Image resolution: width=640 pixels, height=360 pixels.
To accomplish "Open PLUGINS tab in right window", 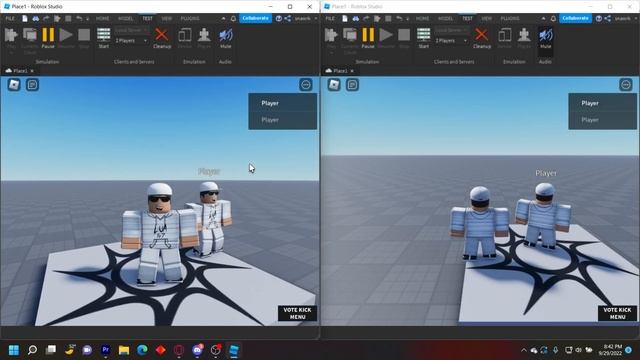I will 510,18.
